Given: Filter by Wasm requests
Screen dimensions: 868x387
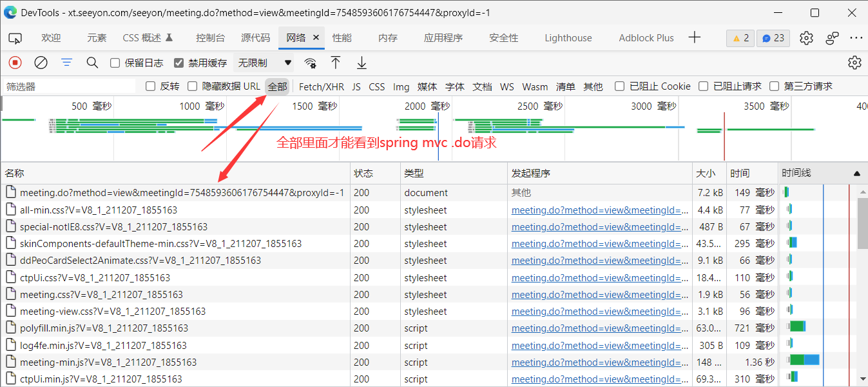Looking at the screenshot, I should point(535,86).
